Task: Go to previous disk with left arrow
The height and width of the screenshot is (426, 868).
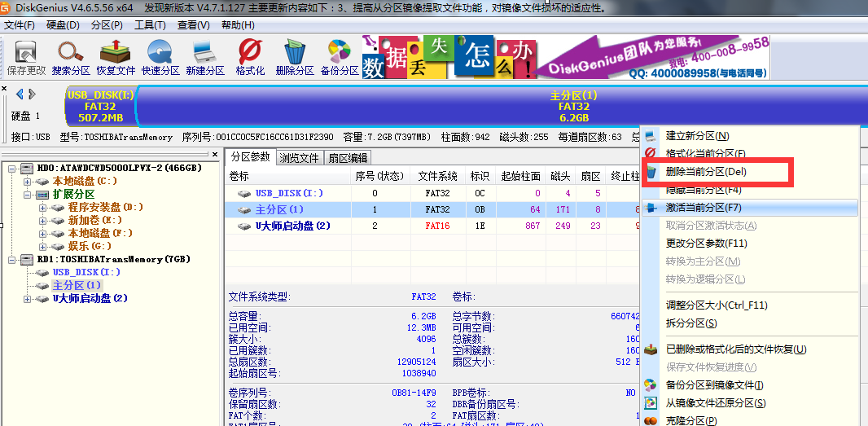Action: pos(20,94)
